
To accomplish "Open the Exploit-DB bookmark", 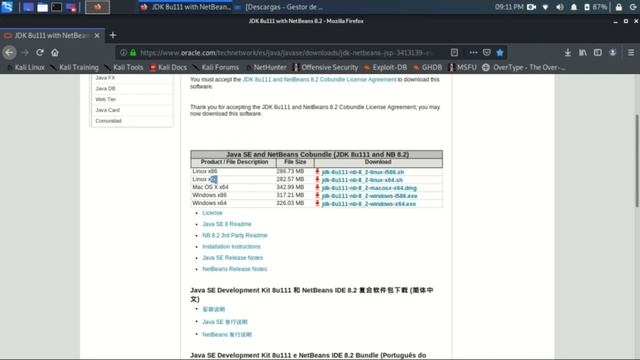I will click(x=385, y=67).
